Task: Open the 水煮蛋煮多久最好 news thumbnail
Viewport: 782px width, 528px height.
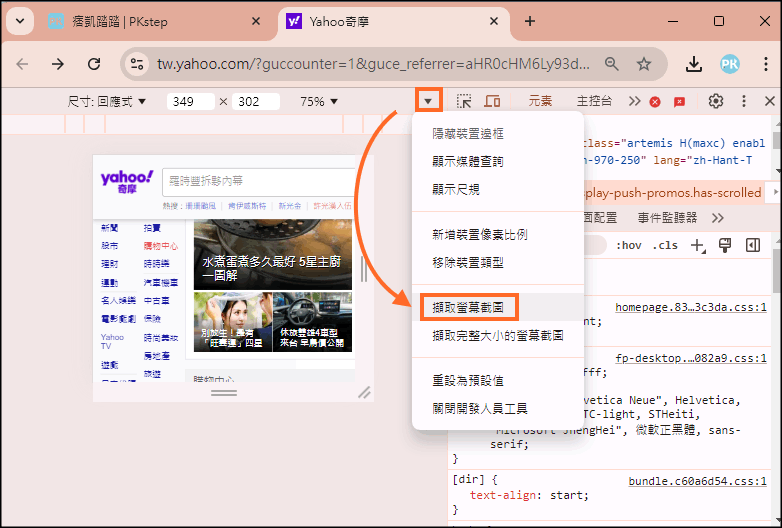Action: point(273,254)
